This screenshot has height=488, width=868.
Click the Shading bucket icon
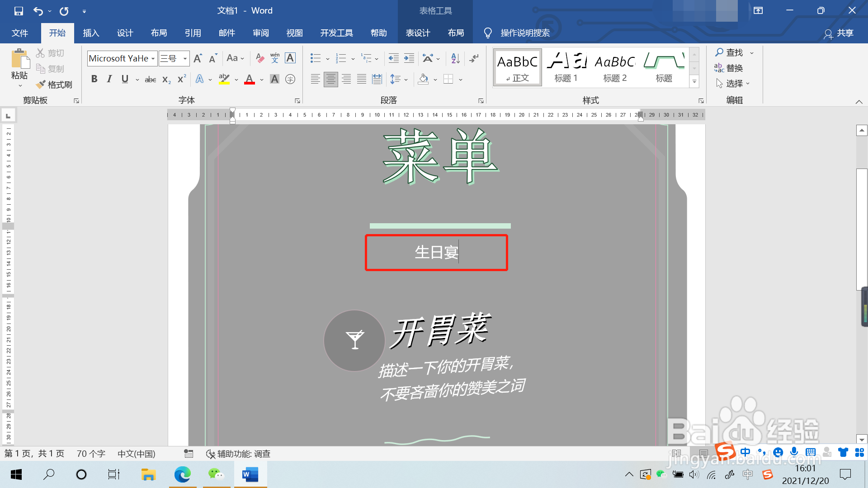(x=424, y=79)
